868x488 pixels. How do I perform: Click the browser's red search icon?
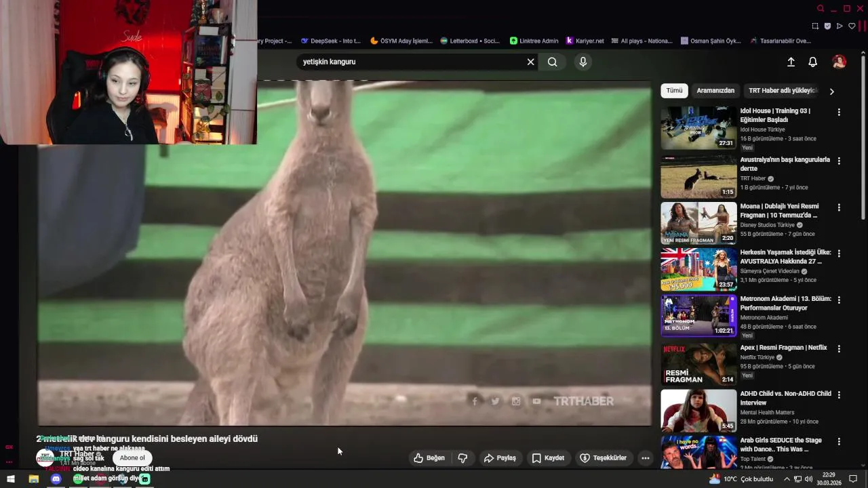[821, 9]
